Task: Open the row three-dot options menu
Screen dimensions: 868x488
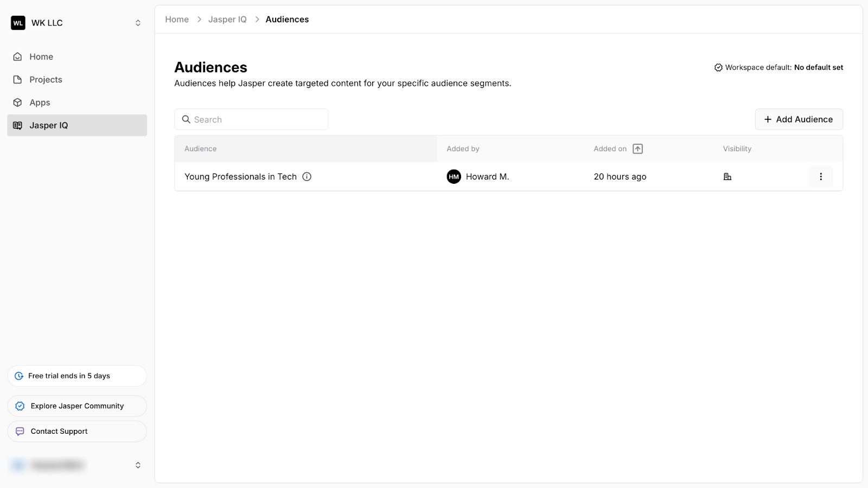Action: click(x=821, y=177)
